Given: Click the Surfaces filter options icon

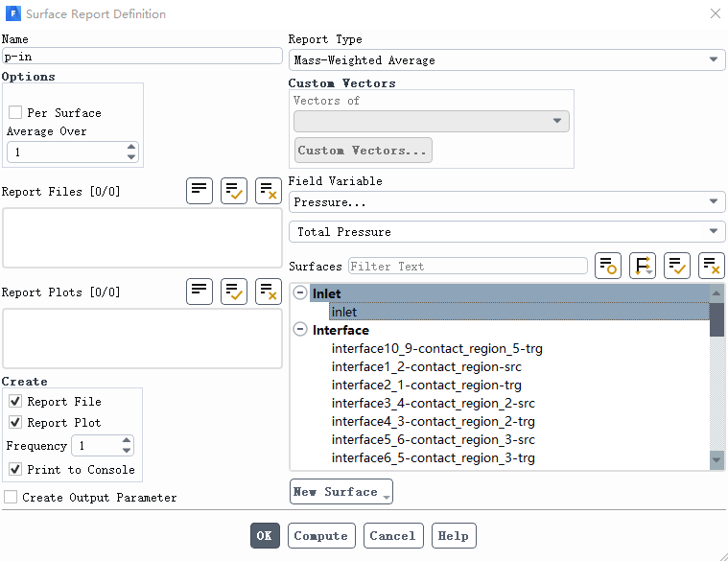Looking at the screenshot, I should [x=608, y=266].
